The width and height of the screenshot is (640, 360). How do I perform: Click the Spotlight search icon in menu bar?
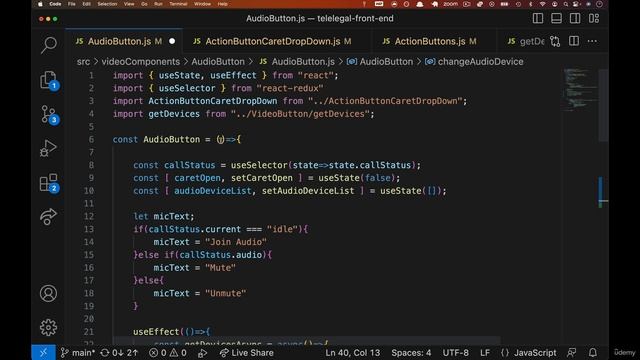tap(566, 4)
